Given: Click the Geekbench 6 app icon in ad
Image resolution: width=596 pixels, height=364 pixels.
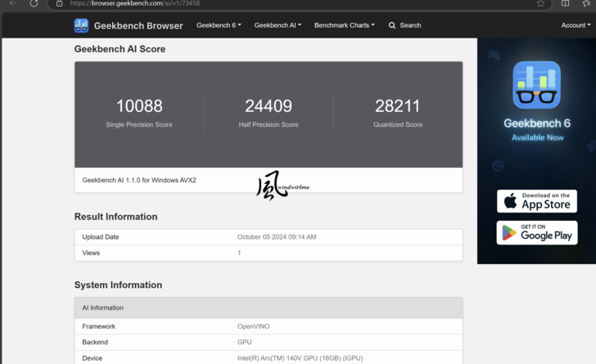Looking at the screenshot, I should pyautogui.click(x=536, y=85).
